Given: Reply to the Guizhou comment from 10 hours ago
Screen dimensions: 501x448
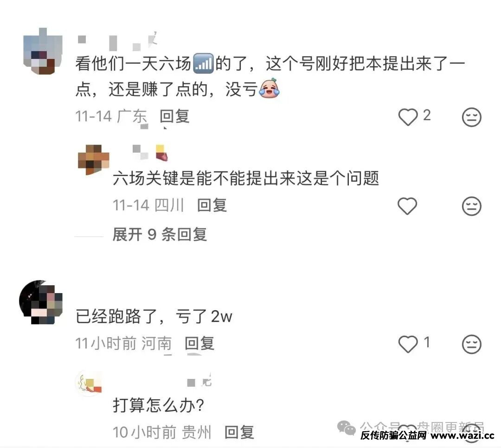Looking at the screenshot, I should 239,432.
